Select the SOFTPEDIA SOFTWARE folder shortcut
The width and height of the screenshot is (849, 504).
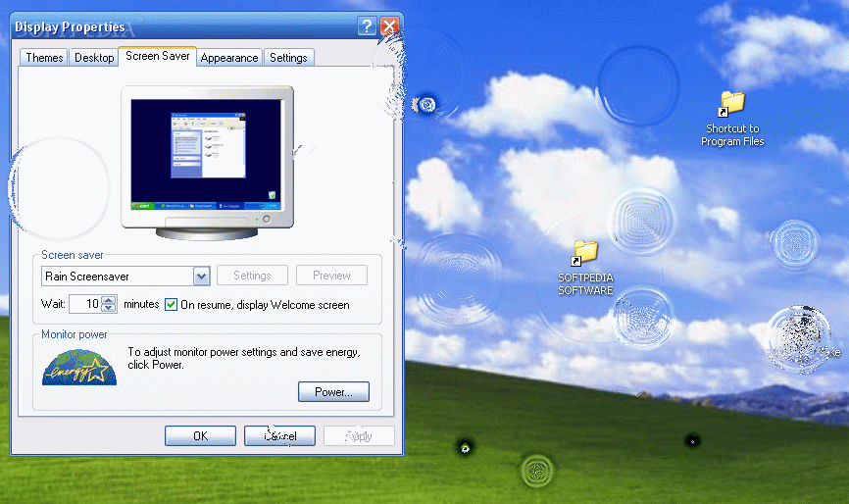click(x=585, y=268)
